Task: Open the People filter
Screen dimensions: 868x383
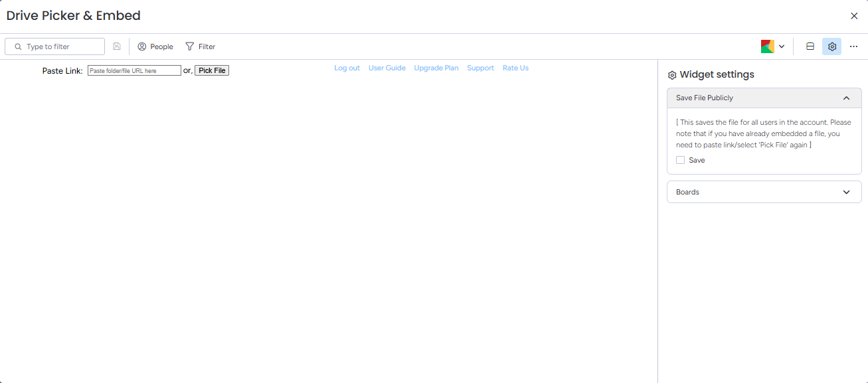Action: tap(155, 46)
